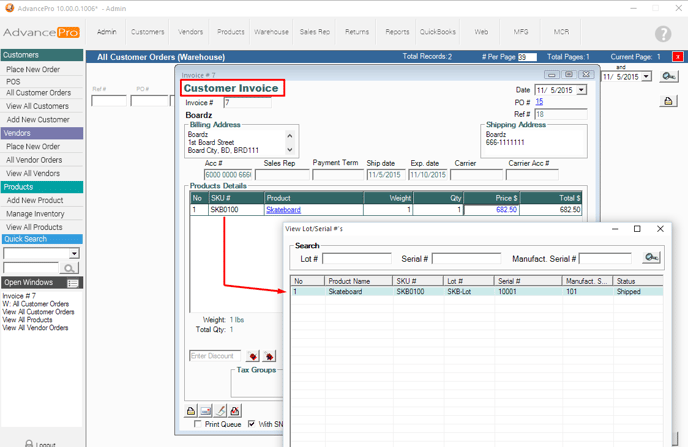Viewport: 688px width, 447px height.
Task: Click the Lot # search field
Action: (356, 259)
